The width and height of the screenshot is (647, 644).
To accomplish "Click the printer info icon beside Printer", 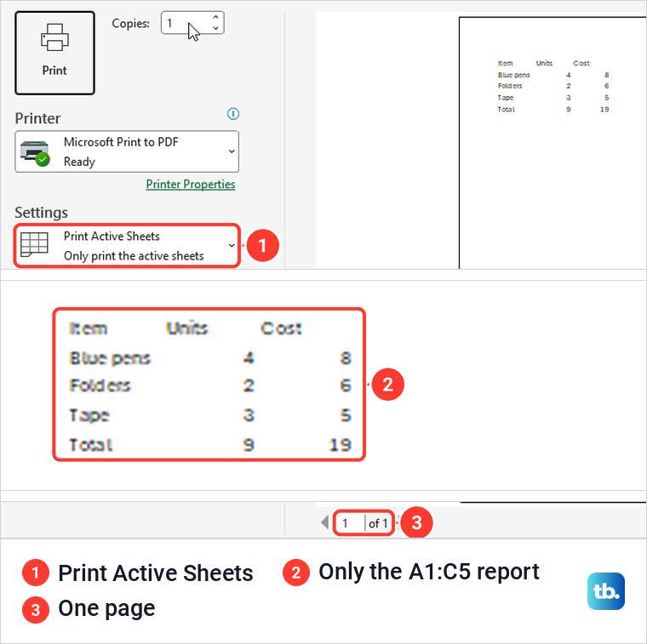I will coord(233,114).
